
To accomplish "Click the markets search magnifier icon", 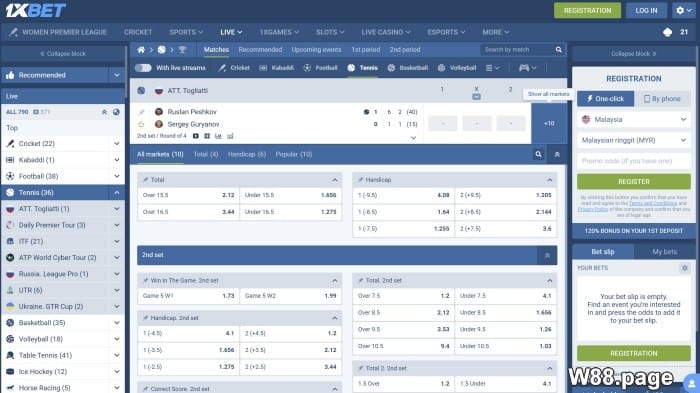I will 538,154.
